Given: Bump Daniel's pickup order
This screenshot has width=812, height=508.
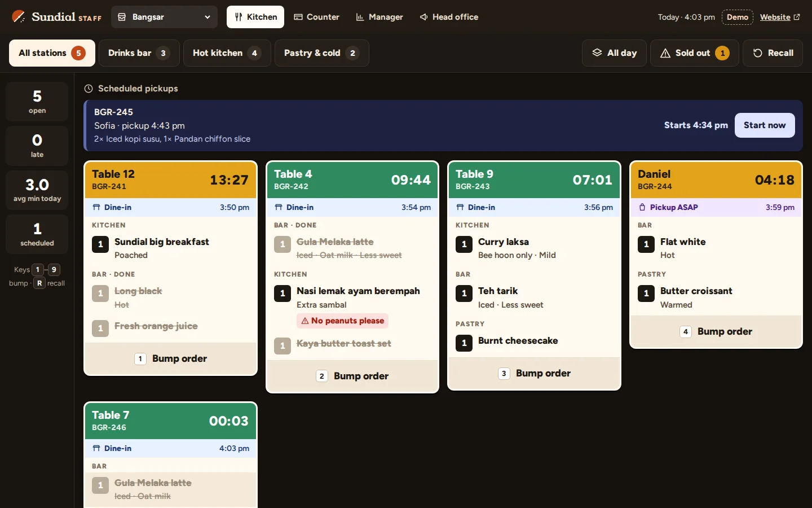Looking at the screenshot, I should point(716,331).
